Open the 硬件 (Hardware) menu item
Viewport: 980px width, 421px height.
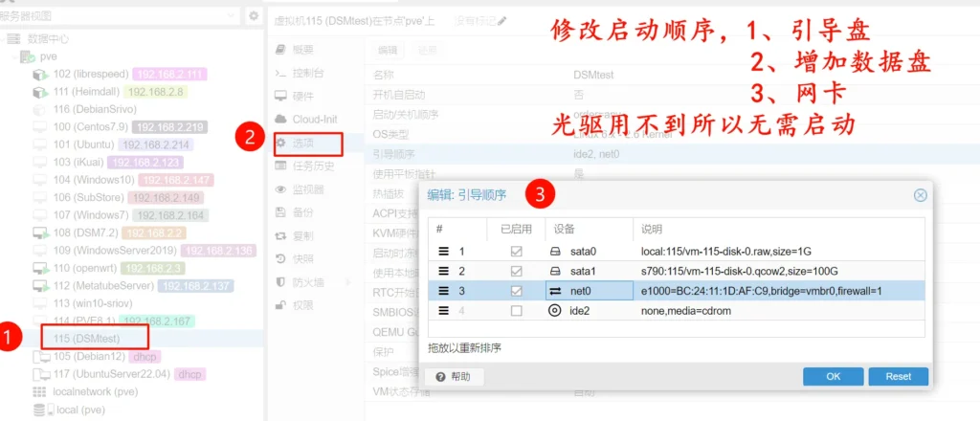point(302,96)
